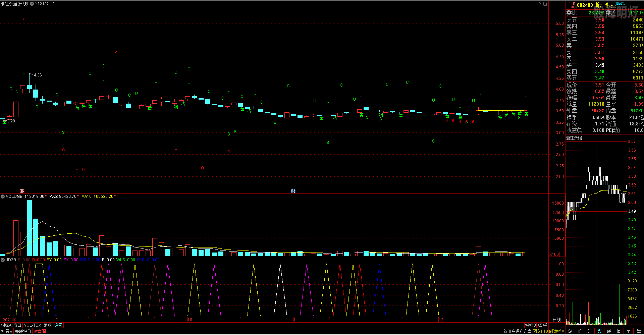This screenshot has height=335, width=644.
Task: Select the 值 value tab
Action: click(x=619, y=331)
